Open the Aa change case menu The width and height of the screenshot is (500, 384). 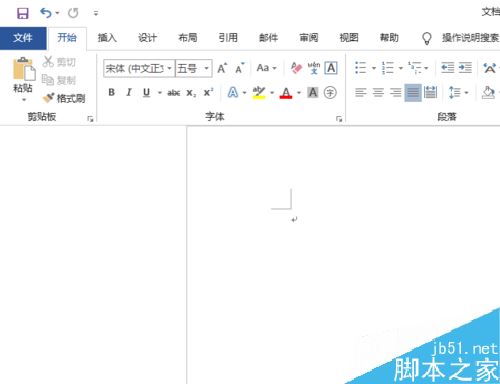tap(266, 68)
